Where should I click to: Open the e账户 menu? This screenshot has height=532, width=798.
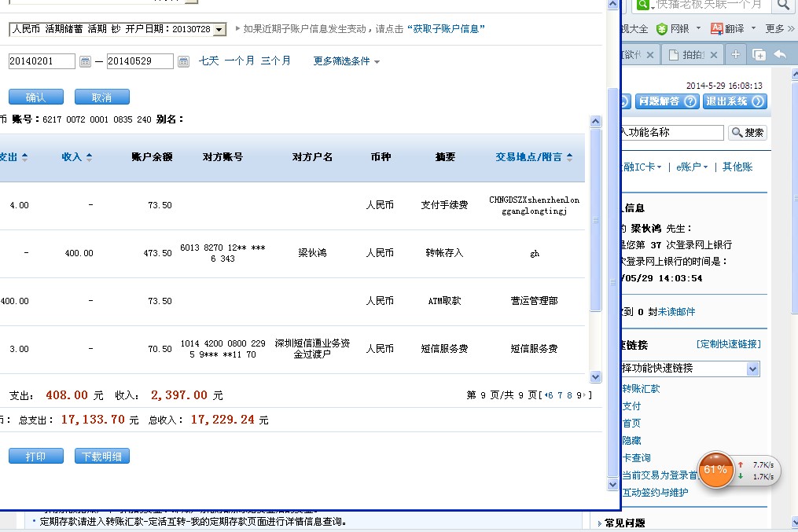(x=692, y=167)
